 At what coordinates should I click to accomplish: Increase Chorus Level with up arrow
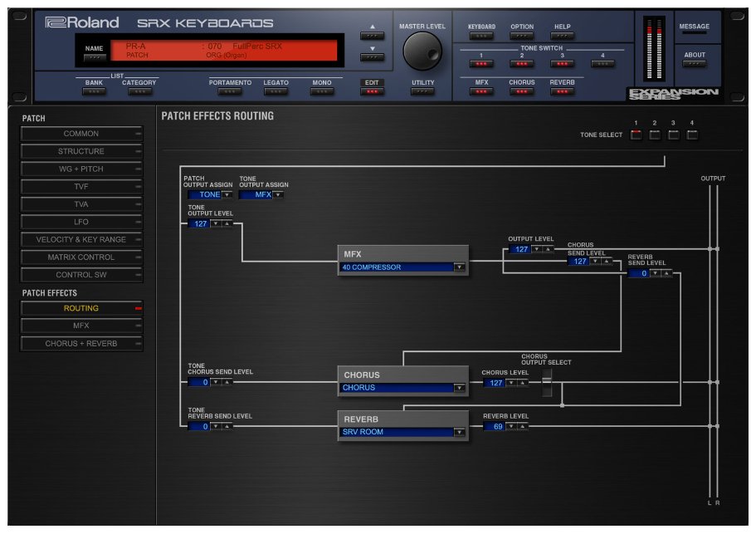(522, 383)
